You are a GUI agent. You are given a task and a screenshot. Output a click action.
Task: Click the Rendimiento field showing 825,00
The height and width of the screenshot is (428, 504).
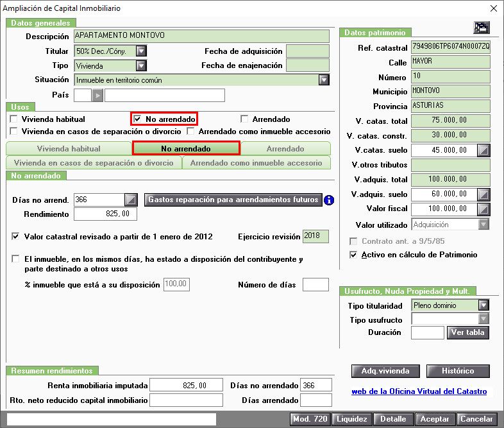(105, 214)
